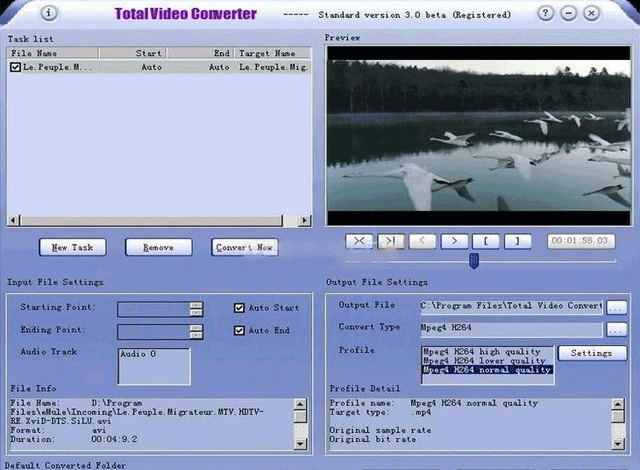The height and width of the screenshot is (470, 640).
Task: Set end mark with right bracket button
Action: (x=516, y=241)
